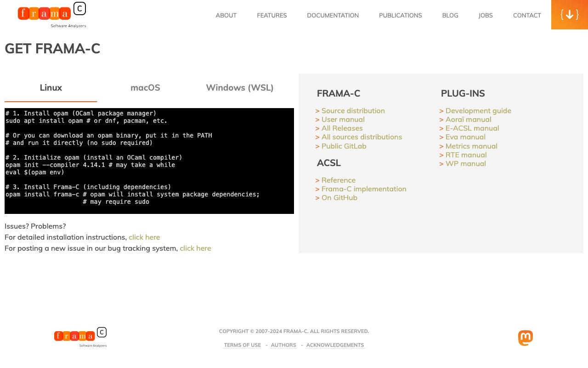The height and width of the screenshot is (368, 588).
Task: Open the ACKNOWLEDGEMENTS footer link
Action: tap(335, 345)
